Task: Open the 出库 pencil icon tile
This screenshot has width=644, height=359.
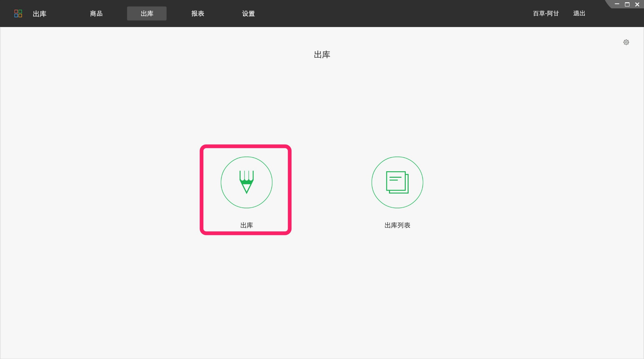Action: (246, 182)
